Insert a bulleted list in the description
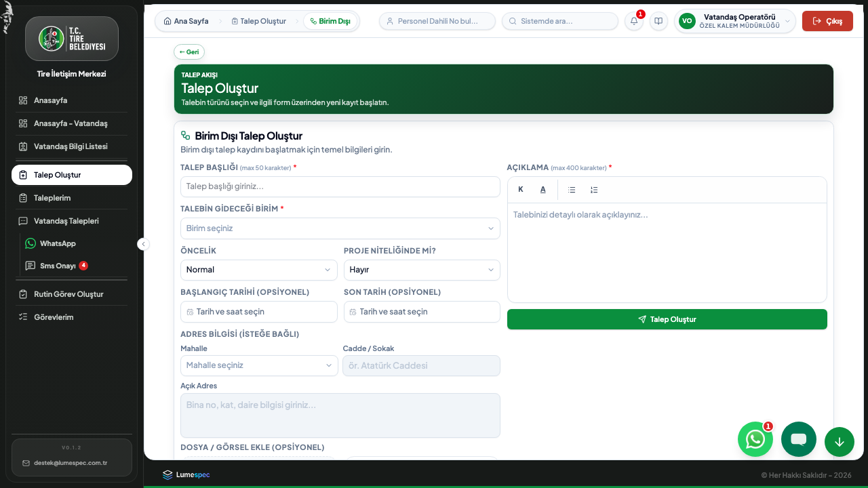Screen dimensions: 868x488 tap(572, 190)
